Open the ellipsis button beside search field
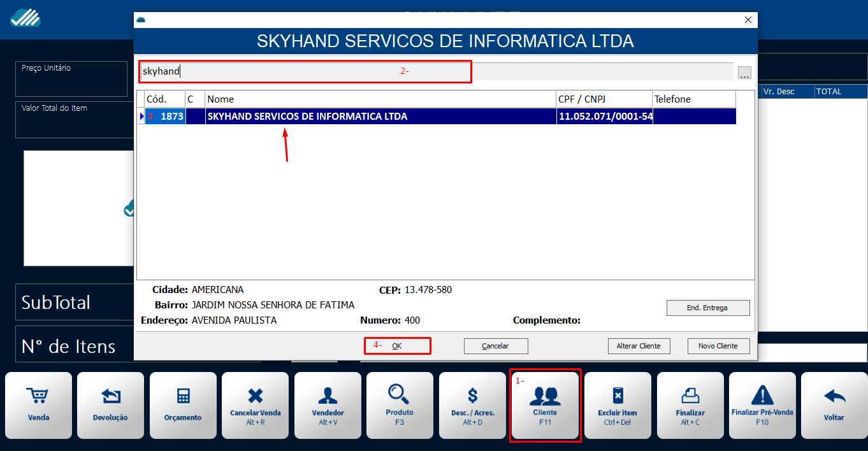Screen dimensions: 868x451 point(744,73)
